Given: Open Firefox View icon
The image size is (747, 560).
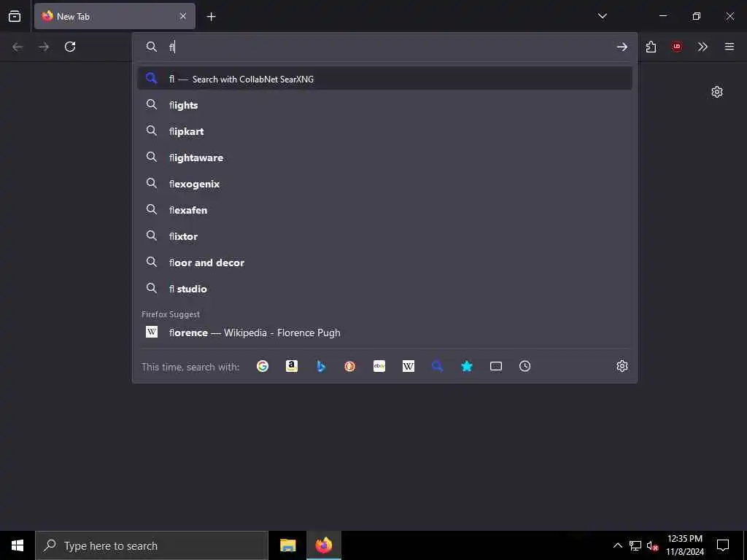Looking at the screenshot, I should [x=15, y=16].
